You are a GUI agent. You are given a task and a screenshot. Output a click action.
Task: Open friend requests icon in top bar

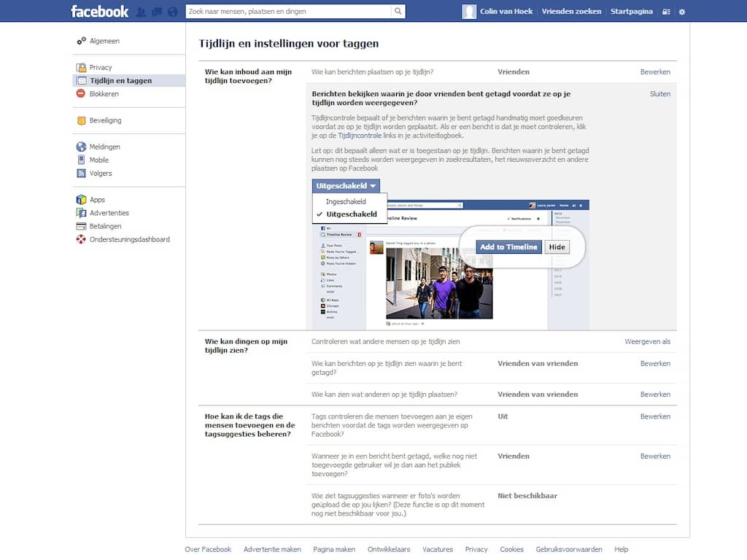tap(141, 12)
